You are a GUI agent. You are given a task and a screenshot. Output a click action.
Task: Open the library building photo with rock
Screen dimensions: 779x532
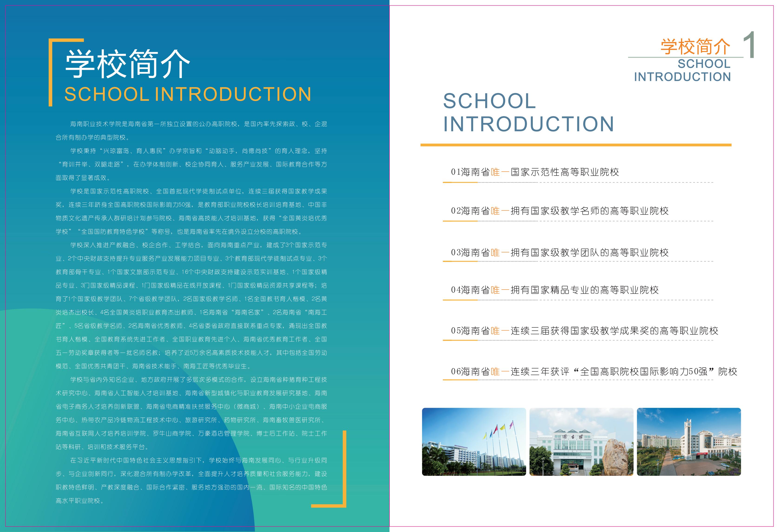click(581, 441)
